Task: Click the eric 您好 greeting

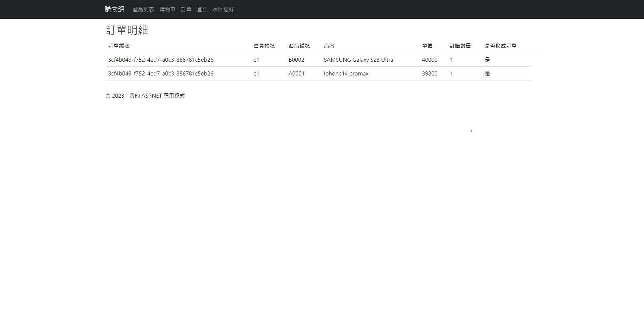Action: (x=224, y=9)
